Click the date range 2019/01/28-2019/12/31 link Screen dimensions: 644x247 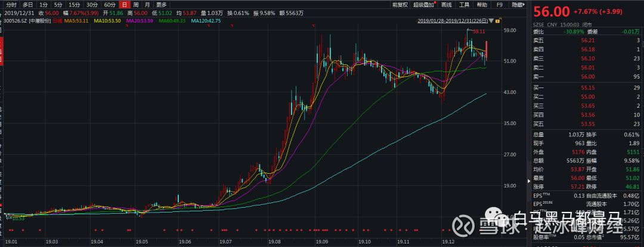(453, 20)
